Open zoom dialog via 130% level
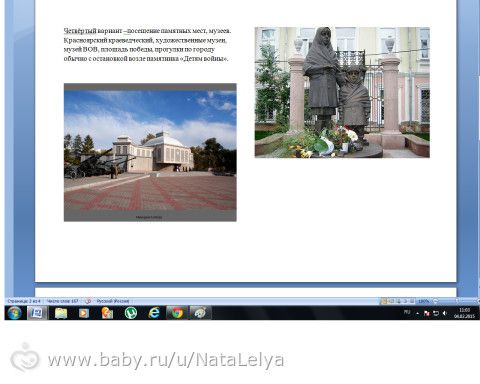This screenshot has height=384, width=480. point(423,301)
